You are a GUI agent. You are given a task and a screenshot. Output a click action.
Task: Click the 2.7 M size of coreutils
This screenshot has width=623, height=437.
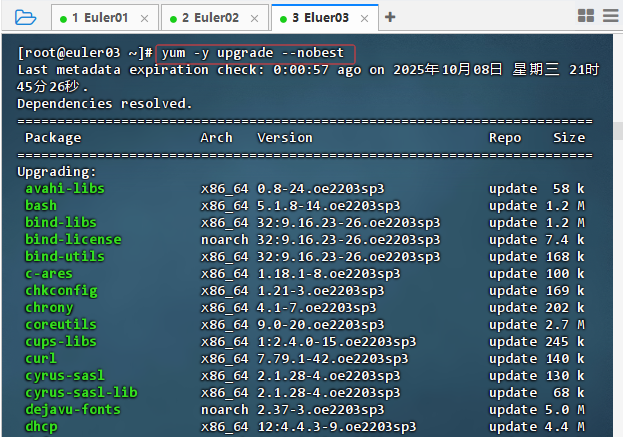[565, 325]
